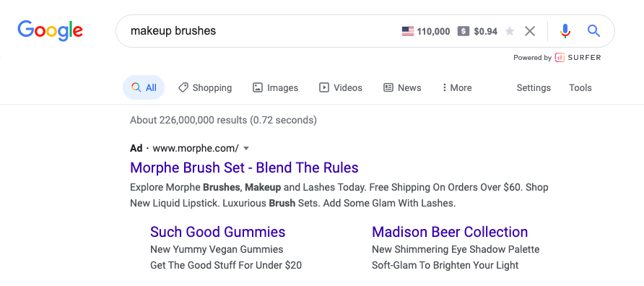Open the News tab
This screenshot has height=286, width=644.
[x=402, y=87]
